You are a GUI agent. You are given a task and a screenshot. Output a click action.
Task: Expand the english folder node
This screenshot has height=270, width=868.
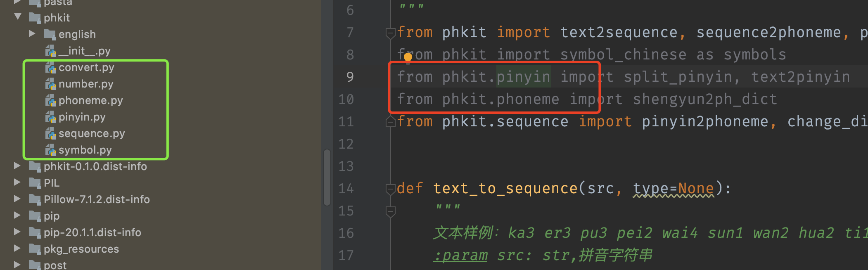click(x=32, y=34)
